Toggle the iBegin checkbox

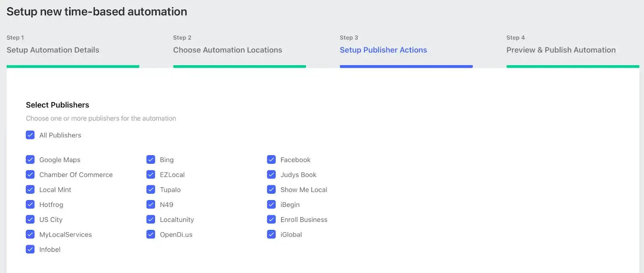(271, 204)
